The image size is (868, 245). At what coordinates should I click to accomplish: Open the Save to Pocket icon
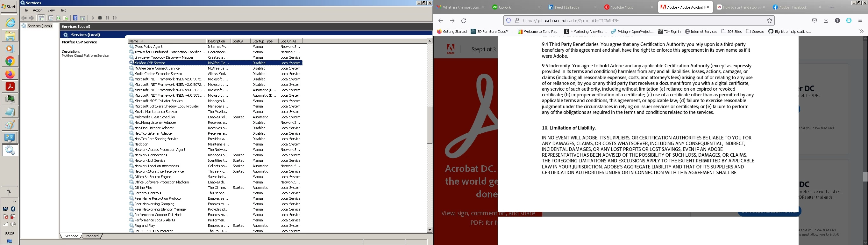(x=815, y=21)
